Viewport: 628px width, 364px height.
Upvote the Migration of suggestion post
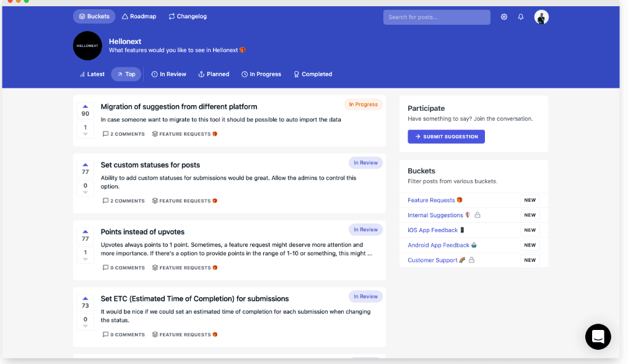(x=85, y=110)
